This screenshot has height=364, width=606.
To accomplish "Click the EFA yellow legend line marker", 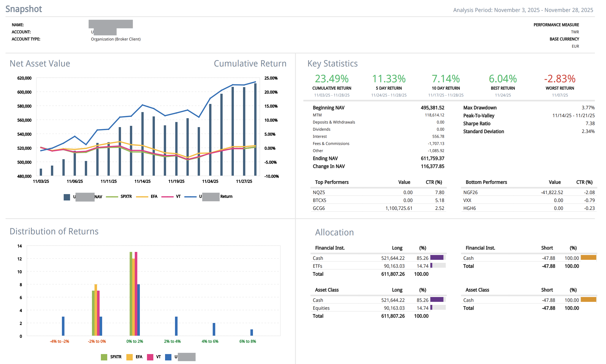I will click(142, 197).
